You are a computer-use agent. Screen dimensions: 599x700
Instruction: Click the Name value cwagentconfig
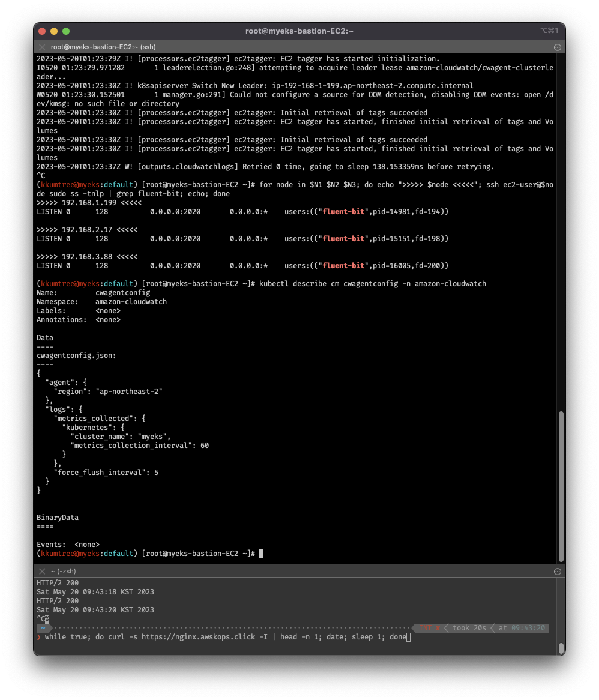click(x=123, y=293)
